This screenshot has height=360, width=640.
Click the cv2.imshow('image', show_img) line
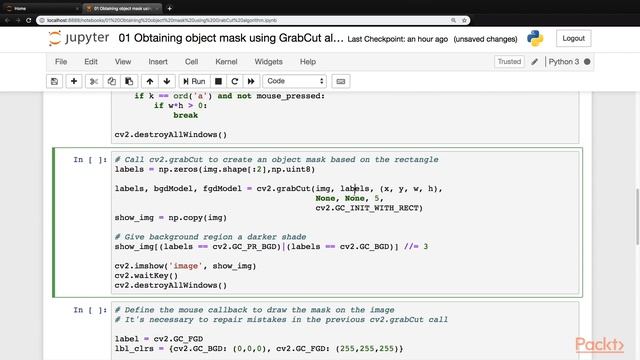pos(185,266)
